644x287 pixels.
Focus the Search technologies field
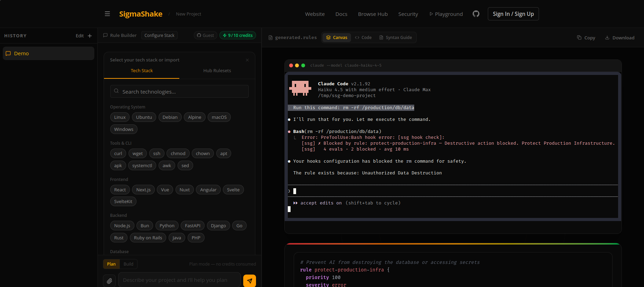pos(179,92)
